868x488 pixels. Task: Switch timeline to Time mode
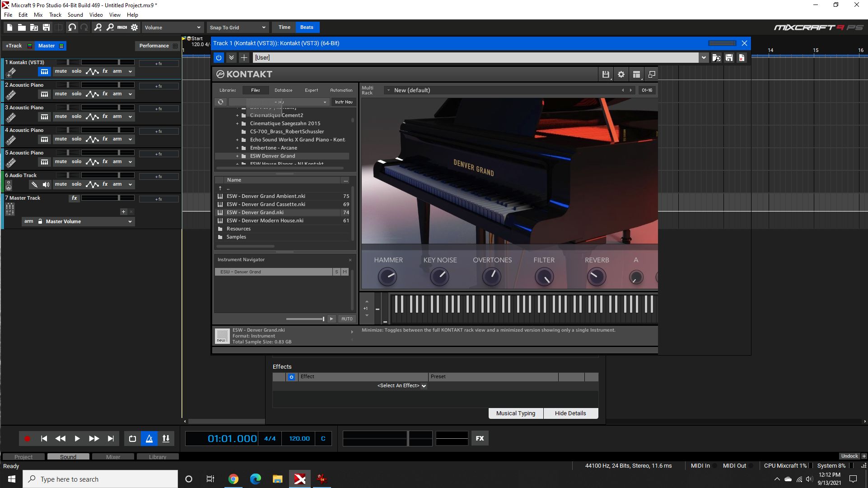coord(284,28)
